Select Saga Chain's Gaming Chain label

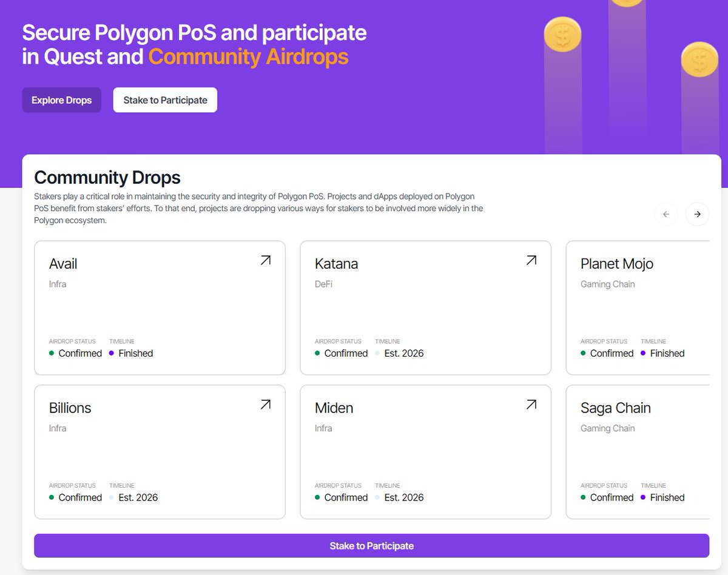608,428
